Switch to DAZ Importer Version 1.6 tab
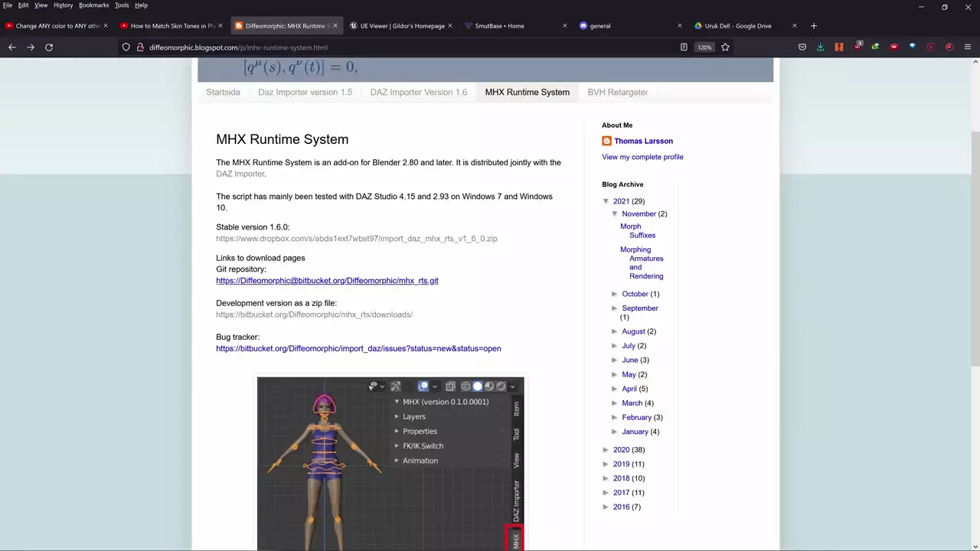This screenshot has height=551, width=980. coord(418,92)
